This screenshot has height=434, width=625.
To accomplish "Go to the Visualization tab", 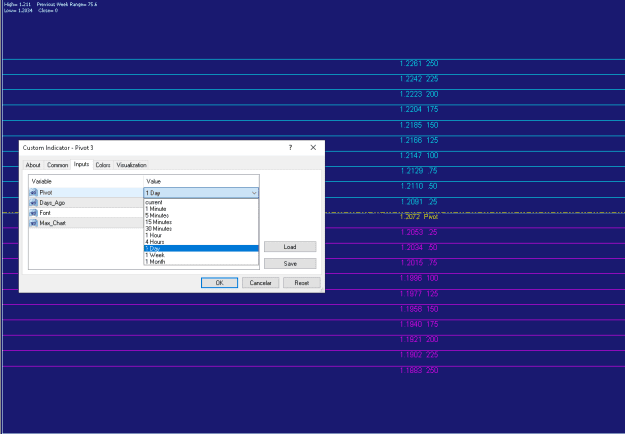I will pos(132,165).
